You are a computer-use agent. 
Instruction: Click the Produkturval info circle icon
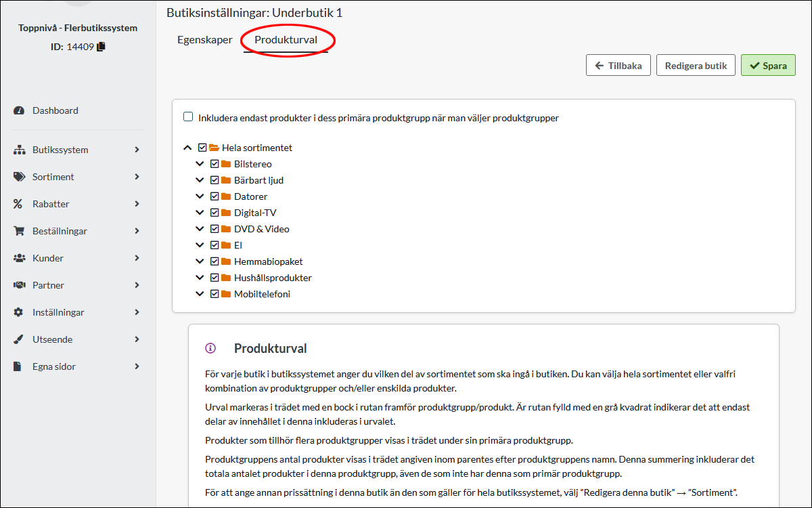click(x=210, y=349)
